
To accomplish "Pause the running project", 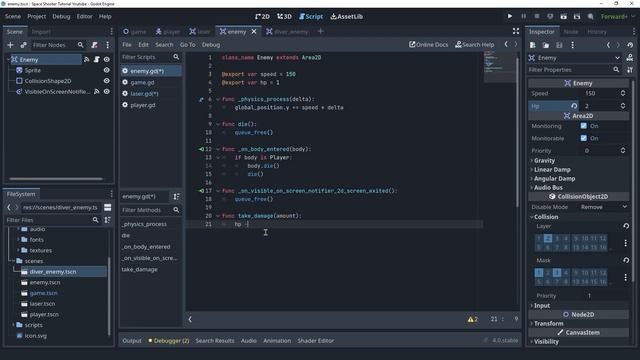I will click(x=523, y=16).
